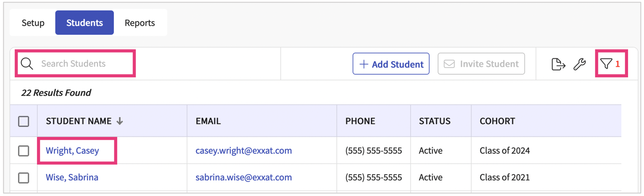The width and height of the screenshot is (644, 196).
Task: Click casey.wright@exxat.com email link
Action: click(244, 151)
